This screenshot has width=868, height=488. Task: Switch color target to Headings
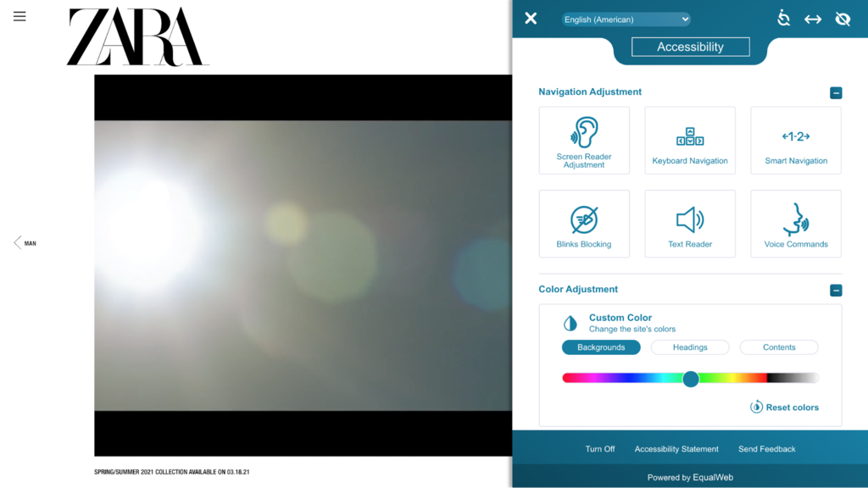click(x=689, y=347)
